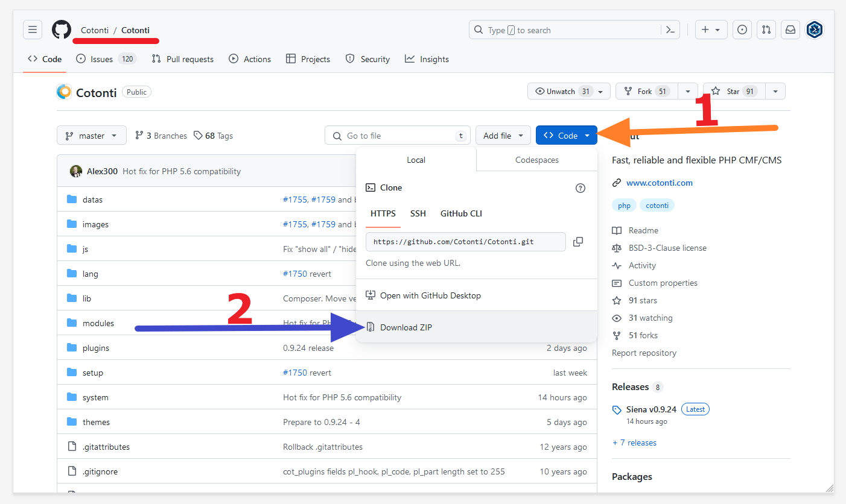The height and width of the screenshot is (504, 846).
Task: Open the lang folder
Action: [90, 274]
